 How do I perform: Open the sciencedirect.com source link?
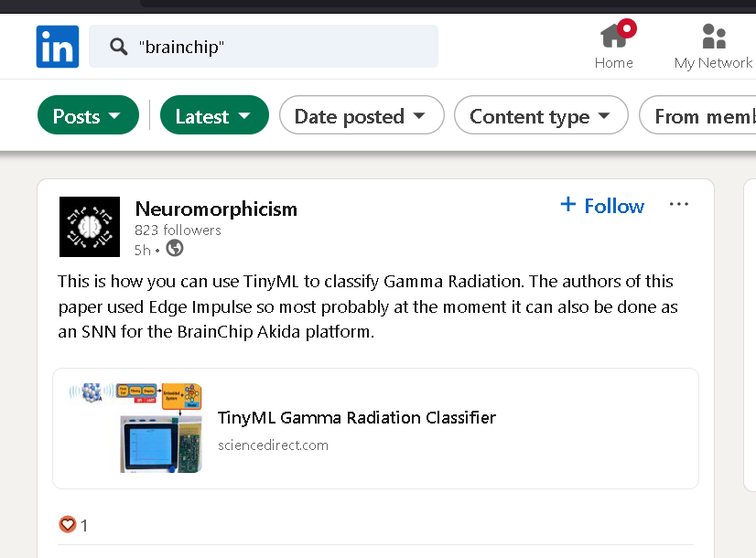coord(273,445)
